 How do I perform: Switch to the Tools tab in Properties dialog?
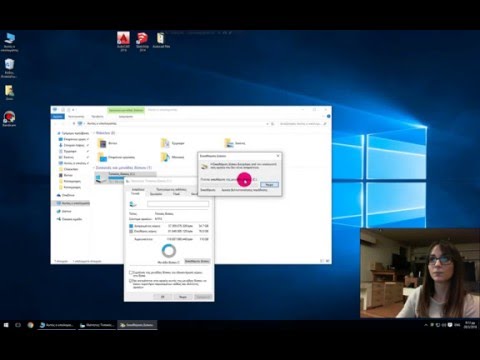coord(156,194)
